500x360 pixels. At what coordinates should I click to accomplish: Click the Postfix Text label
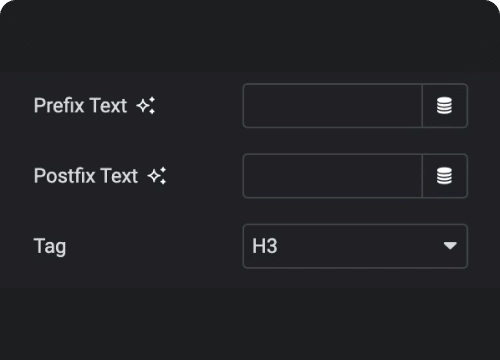coord(86,176)
